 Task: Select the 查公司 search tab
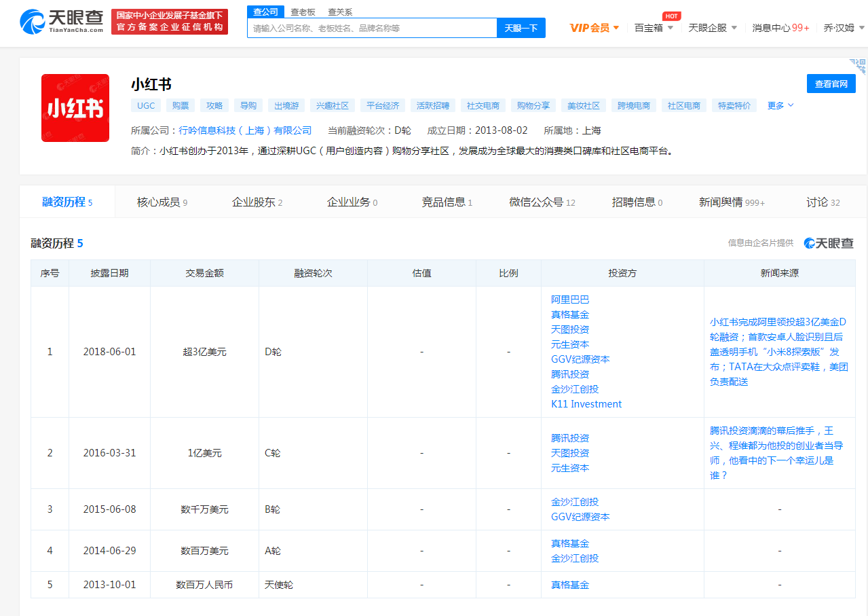(265, 12)
